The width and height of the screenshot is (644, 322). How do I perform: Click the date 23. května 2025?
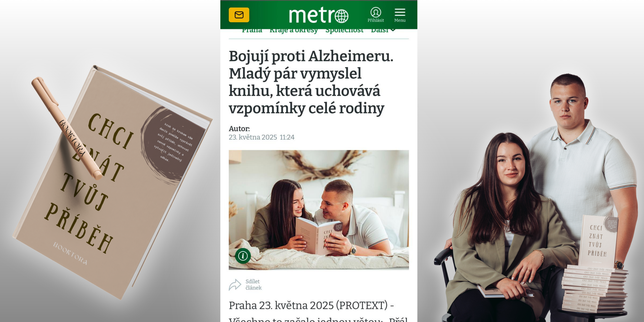[x=253, y=137]
